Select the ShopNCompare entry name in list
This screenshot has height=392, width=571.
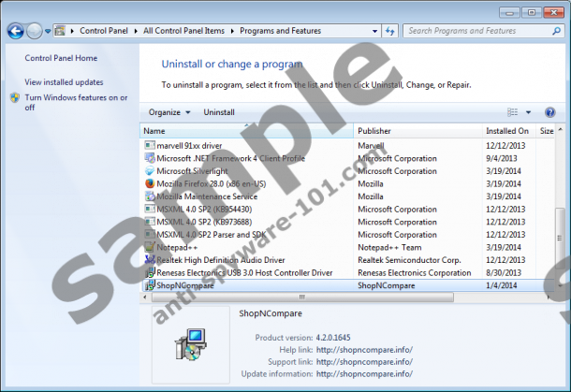coord(185,285)
